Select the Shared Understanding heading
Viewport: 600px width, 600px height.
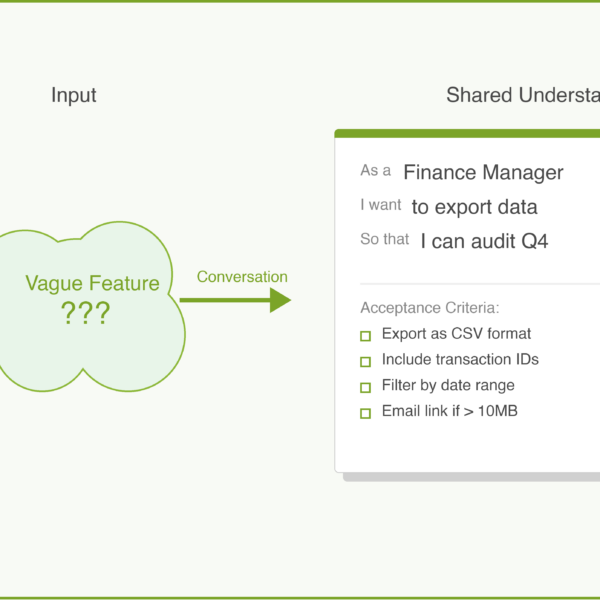click(x=522, y=96)
